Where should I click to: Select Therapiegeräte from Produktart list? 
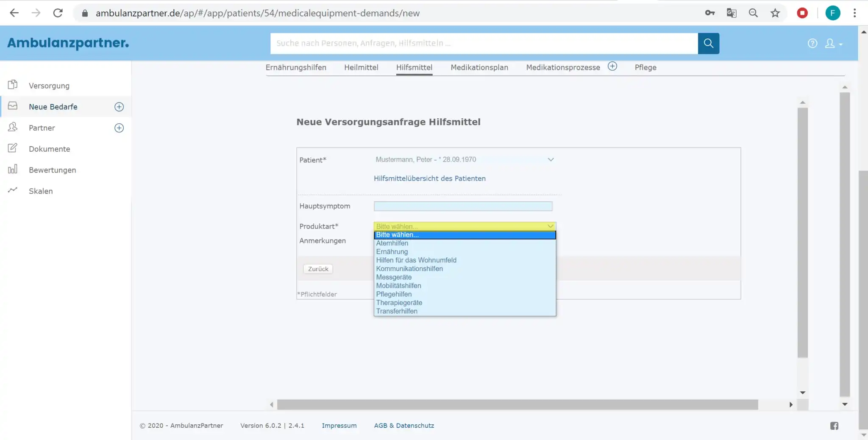click(465, 303)
